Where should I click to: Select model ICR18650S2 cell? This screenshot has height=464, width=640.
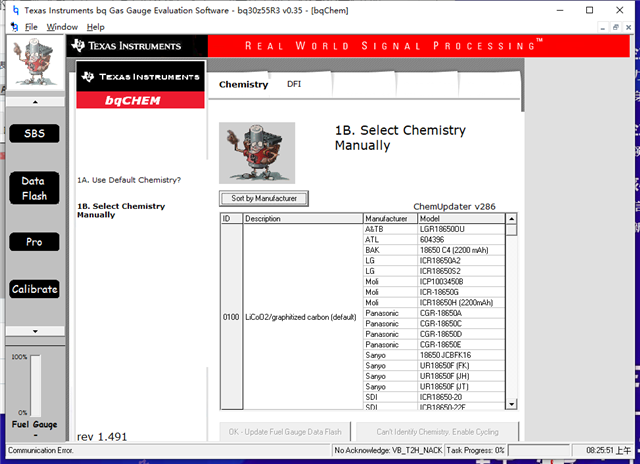(x=462, y=271)
